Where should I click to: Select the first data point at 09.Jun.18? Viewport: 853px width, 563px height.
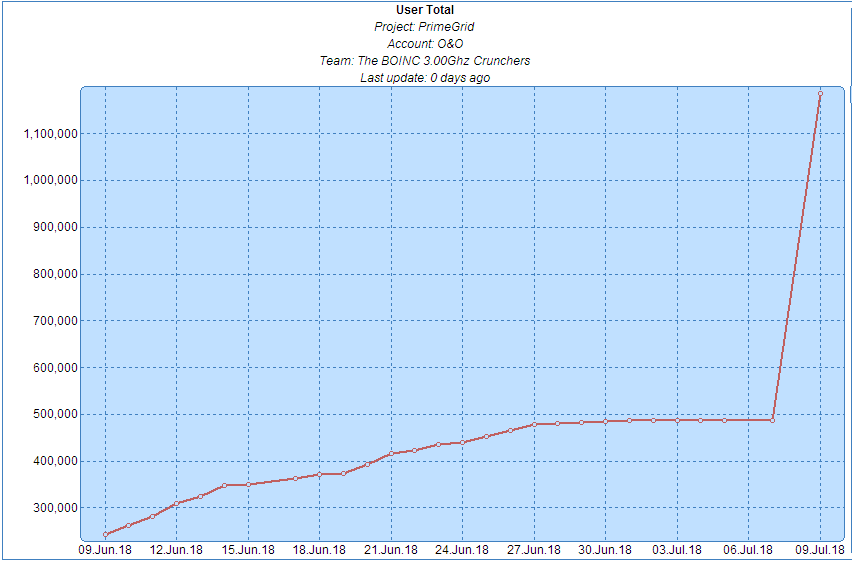pos(106,535)
